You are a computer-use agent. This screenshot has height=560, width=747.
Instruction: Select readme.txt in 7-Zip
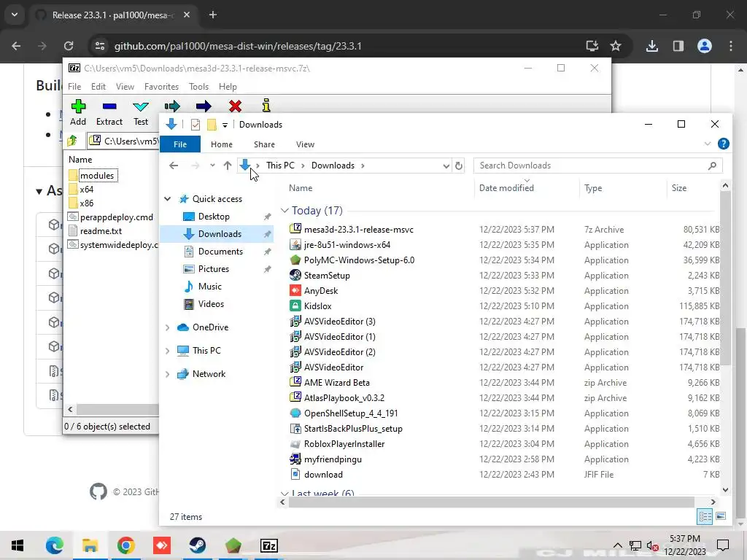[101, 231]
